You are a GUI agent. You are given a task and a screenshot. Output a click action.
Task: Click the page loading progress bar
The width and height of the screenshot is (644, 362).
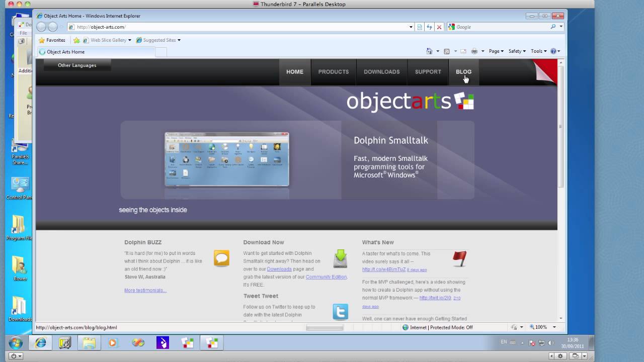(325, 327)
